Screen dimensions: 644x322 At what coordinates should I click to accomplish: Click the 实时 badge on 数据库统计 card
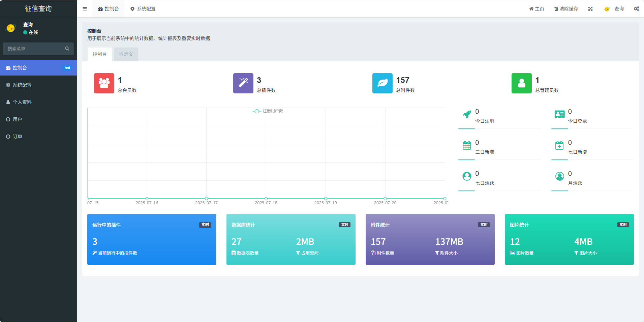tap(345, 225)
